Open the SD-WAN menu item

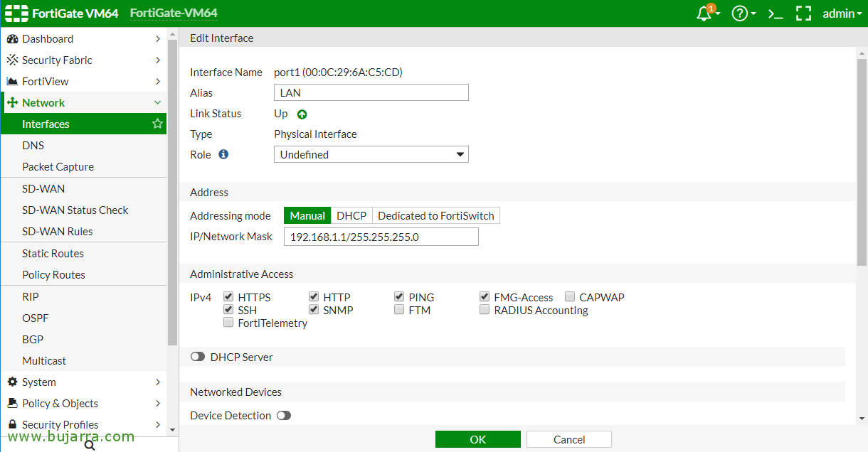tap(83, 188)
